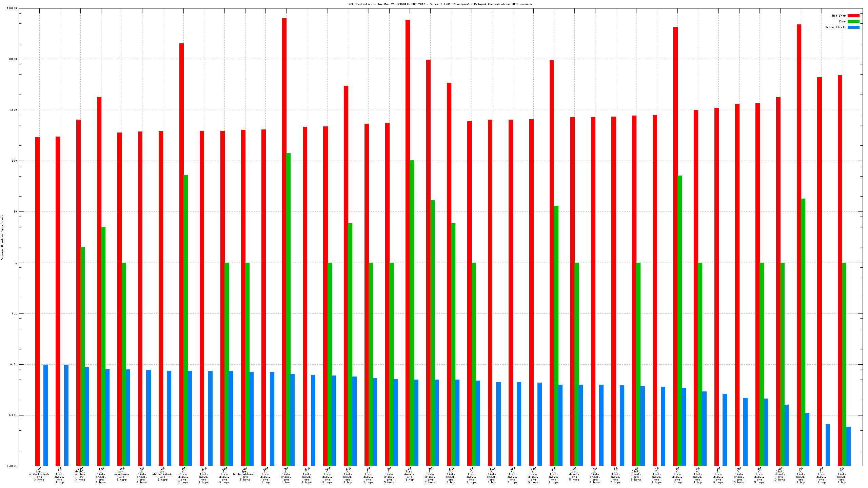Click the dnsbl.sorbs.net 3 hops label

tap(80, 474)
